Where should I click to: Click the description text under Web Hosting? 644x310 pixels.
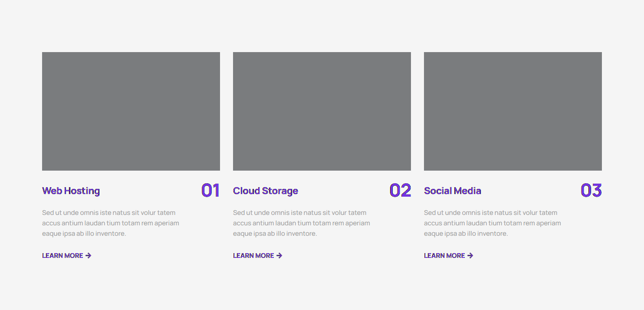click(x=111, y=223)
